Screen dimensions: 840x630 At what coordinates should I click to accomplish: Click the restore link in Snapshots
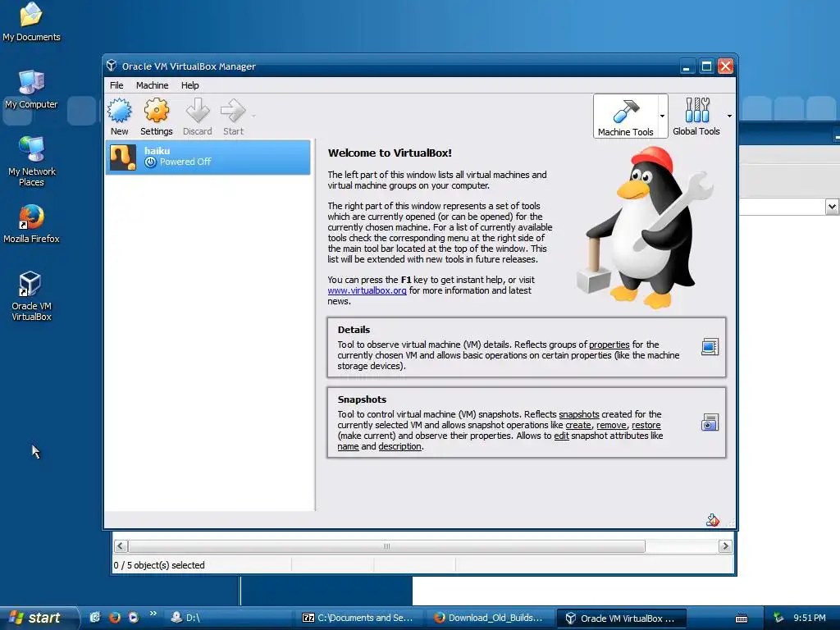coord(646,425)
